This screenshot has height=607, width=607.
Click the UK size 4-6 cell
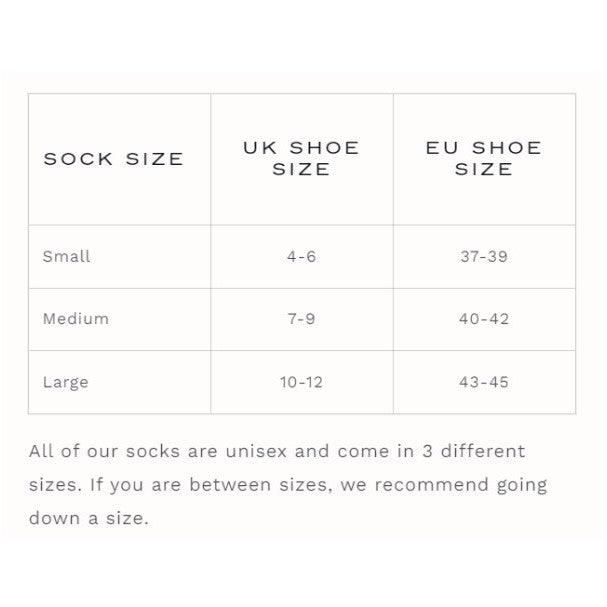301,256
